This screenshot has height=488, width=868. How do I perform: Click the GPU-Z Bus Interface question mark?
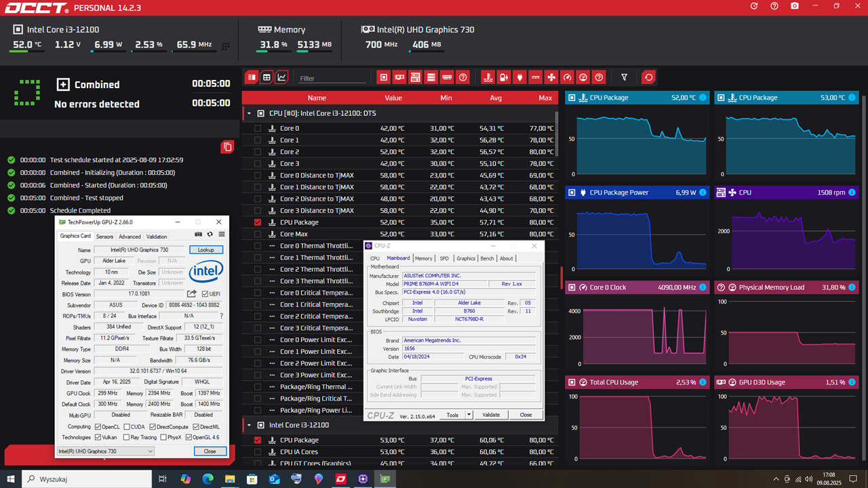[x=221, y=316]
